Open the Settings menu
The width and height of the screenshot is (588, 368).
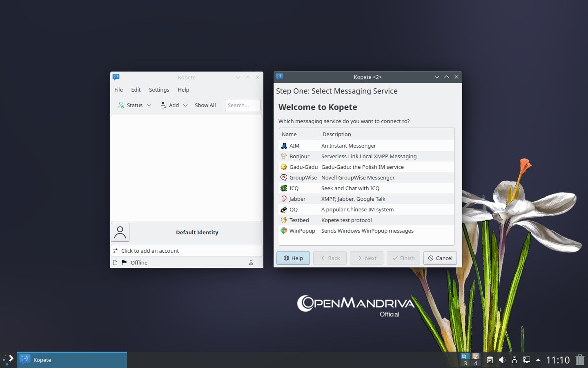(159, 90)
